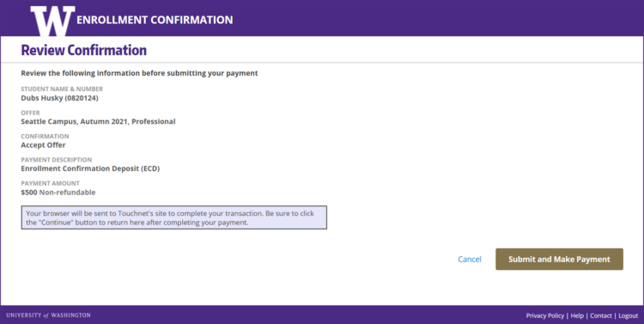Log out using the footer Logout link
This screenshot has height=324, width=644.
pos(629,315)
